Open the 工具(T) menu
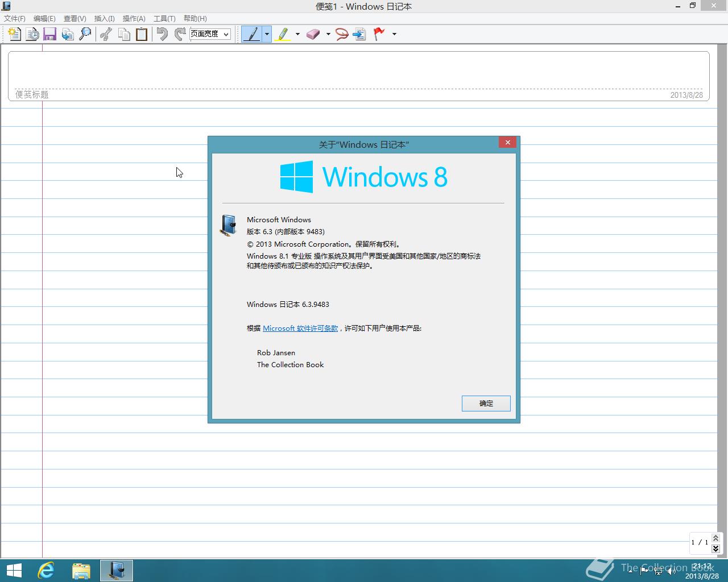This screenshot has width=728, height=582. pos(164,19)
